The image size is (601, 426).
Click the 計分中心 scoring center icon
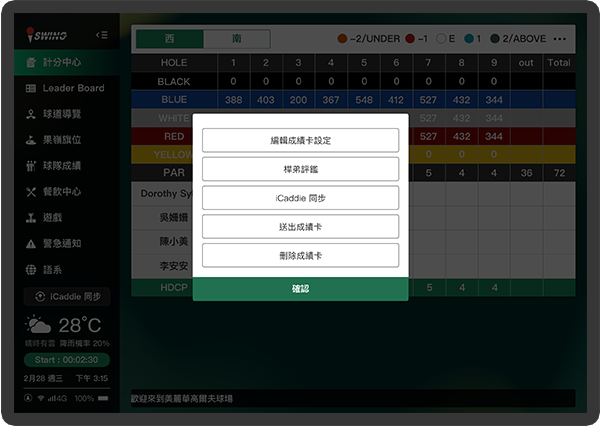(x=31, y=63)
